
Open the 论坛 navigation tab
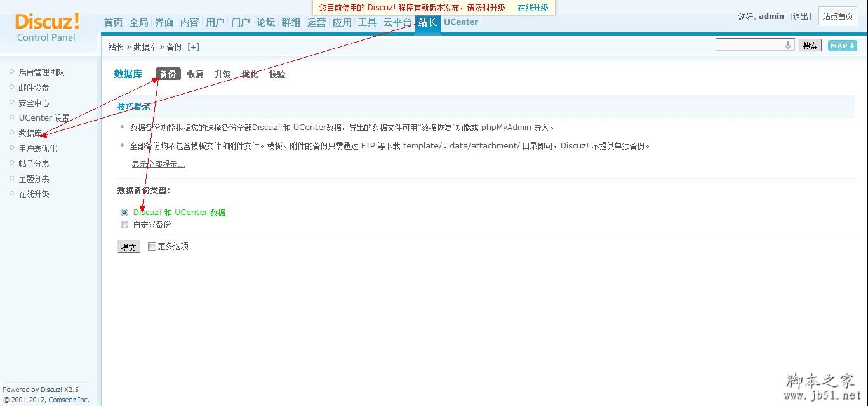point(265,22)
